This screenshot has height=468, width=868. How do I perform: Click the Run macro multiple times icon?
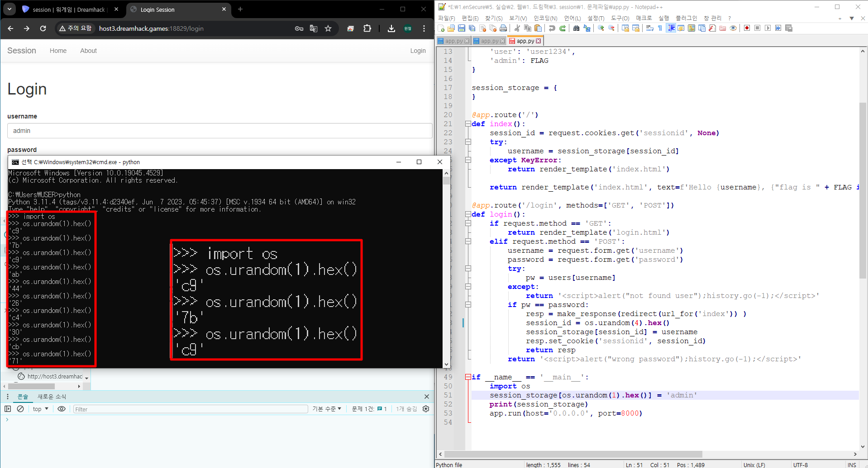[778, 28]
